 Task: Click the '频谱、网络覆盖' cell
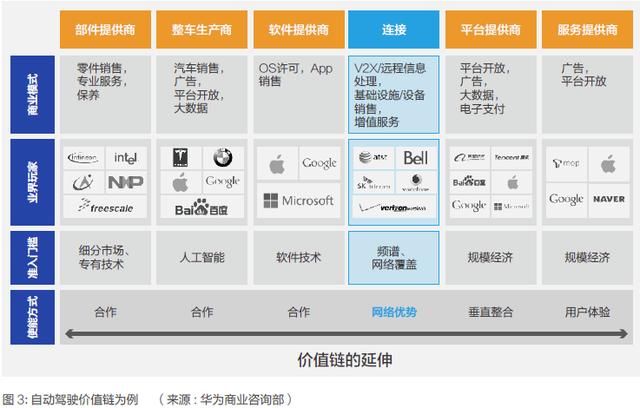point(394,258)
